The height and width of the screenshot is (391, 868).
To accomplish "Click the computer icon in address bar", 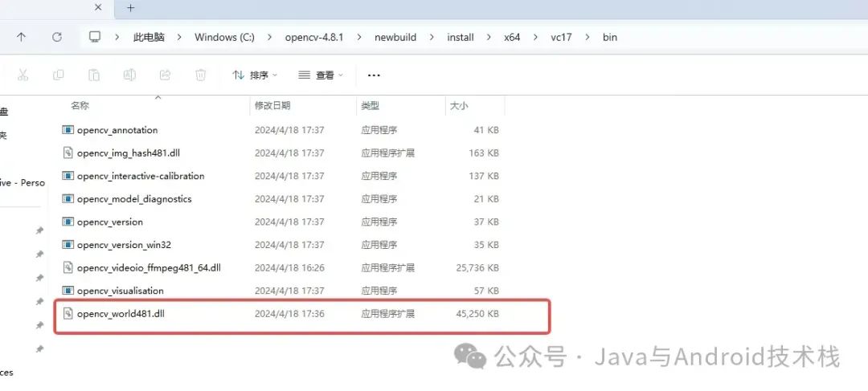I will (95, 37).
